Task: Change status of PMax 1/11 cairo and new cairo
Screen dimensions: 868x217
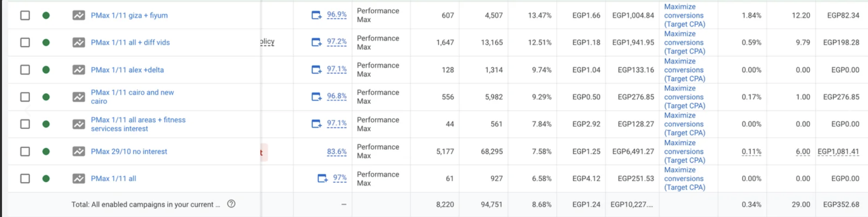Action: [x=46, y=97]
